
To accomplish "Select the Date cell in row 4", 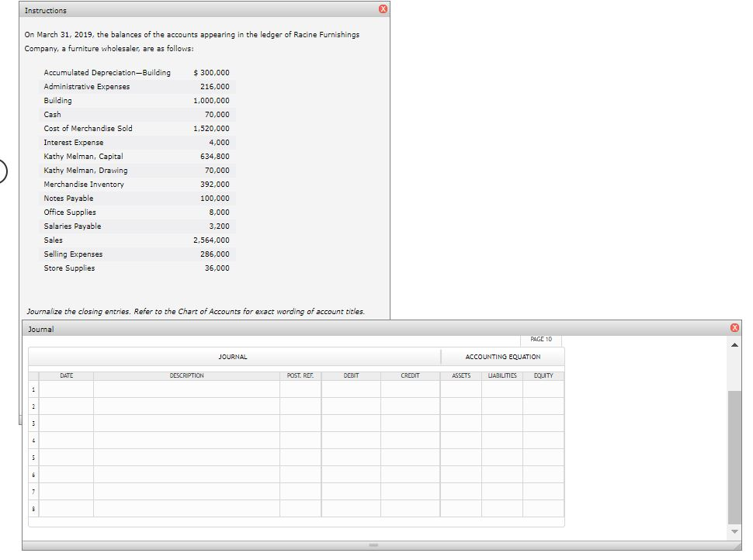I will (x=66, y=440).
